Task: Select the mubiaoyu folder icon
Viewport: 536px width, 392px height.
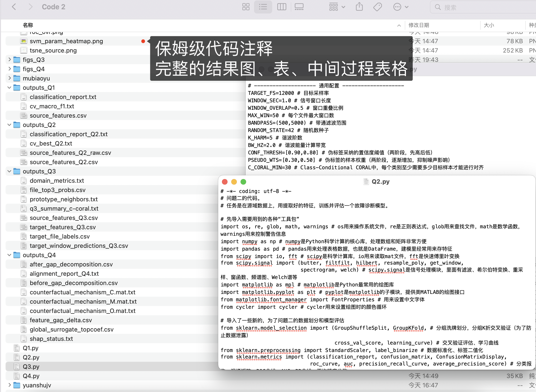Action: tap(17, 78)
